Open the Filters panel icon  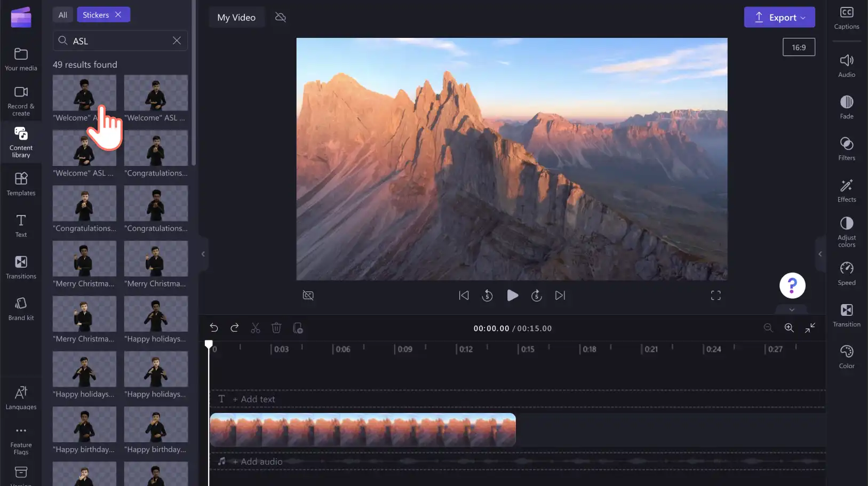point(847,149)
